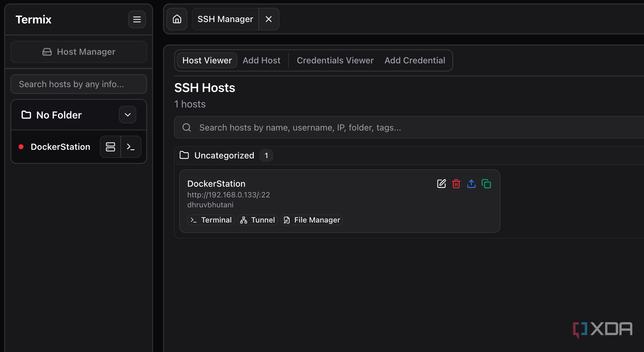Edit the DockerStation host
This screenshot has height=352, width=644.
[x=441, y=184]
